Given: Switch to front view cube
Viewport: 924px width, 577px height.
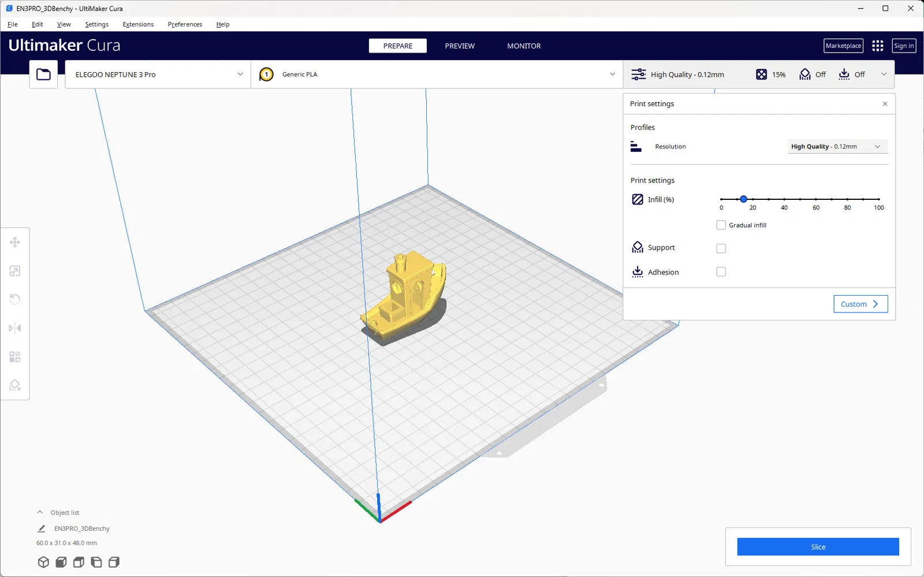Looking at the screenshot, I should click(61, 562).
